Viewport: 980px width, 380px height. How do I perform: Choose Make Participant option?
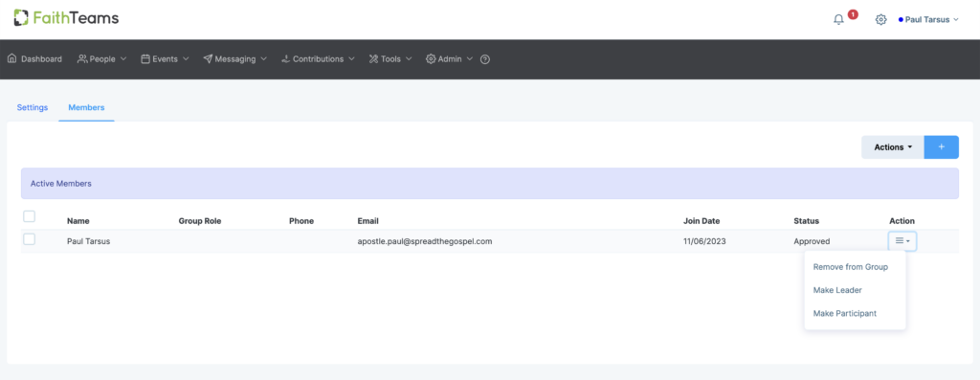coord(844,313)
